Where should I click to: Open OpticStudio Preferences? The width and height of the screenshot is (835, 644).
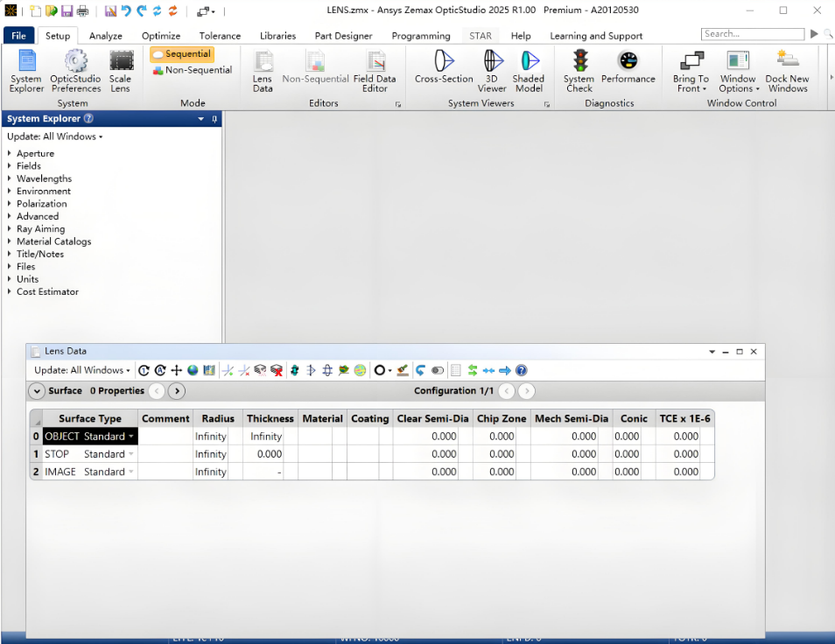click(75, 71)
